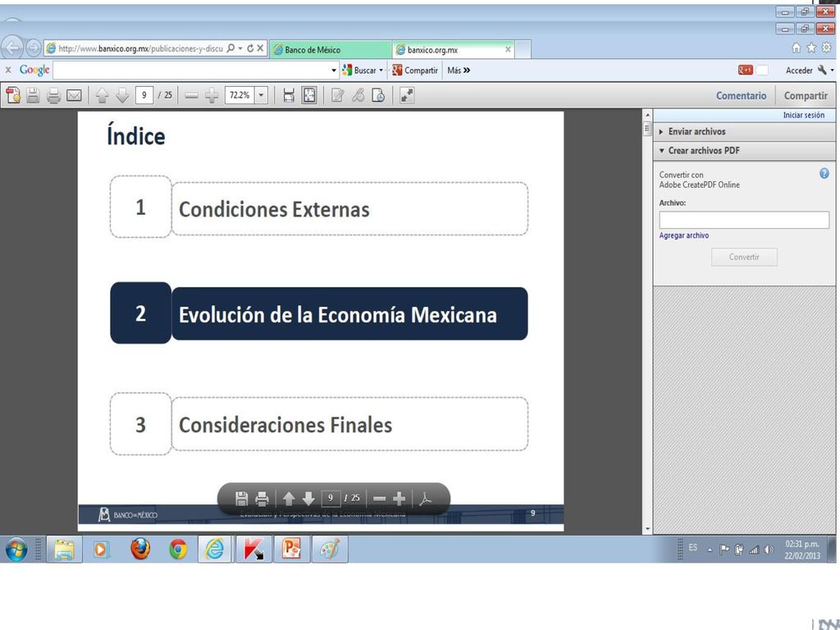Click the Create PDF online toolbar icon
This screenshot has width=840, height=630.
coord(13,95)
